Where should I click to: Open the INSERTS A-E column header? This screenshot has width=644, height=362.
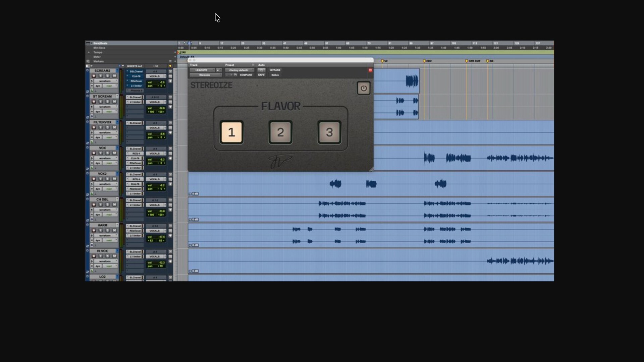pos(134,66)
